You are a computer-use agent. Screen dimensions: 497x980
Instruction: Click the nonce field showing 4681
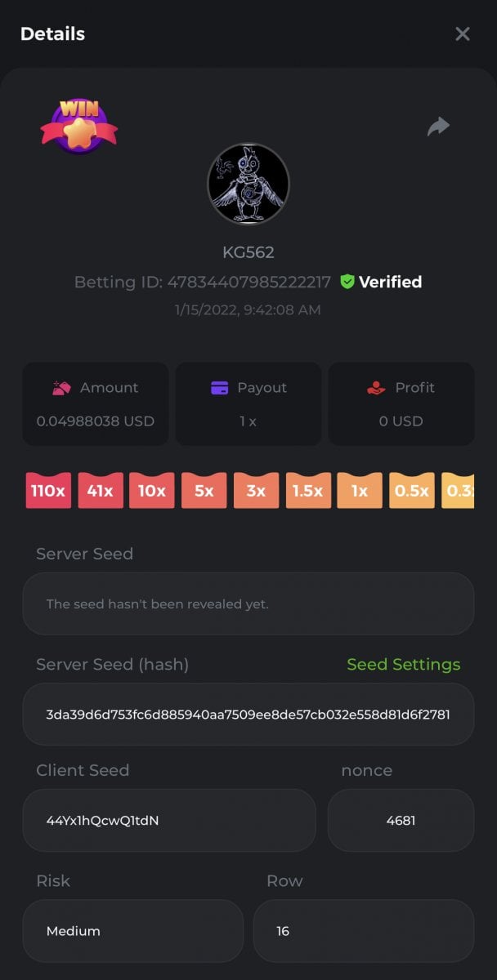click(401, 820)
